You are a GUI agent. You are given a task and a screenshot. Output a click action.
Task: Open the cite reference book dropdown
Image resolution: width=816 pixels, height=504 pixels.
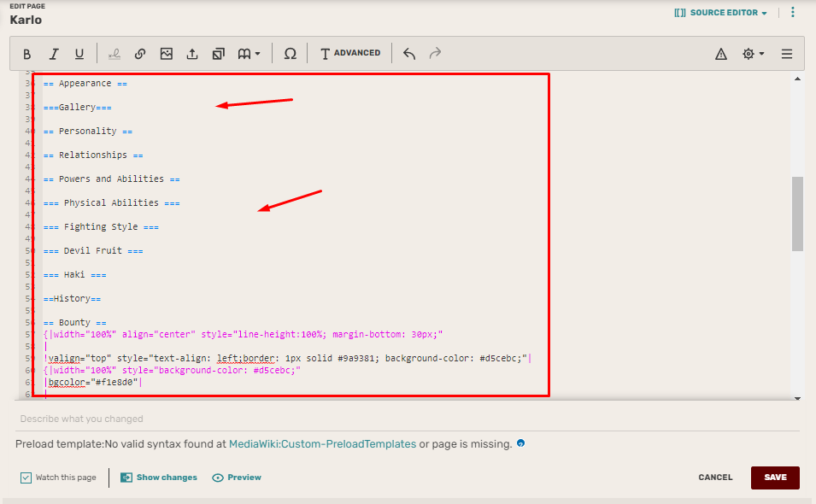point(249,54)
